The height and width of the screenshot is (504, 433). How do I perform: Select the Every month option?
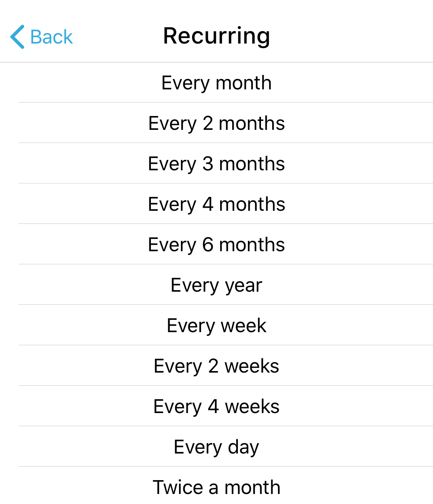pyautogui.click(x=216, y=83)
